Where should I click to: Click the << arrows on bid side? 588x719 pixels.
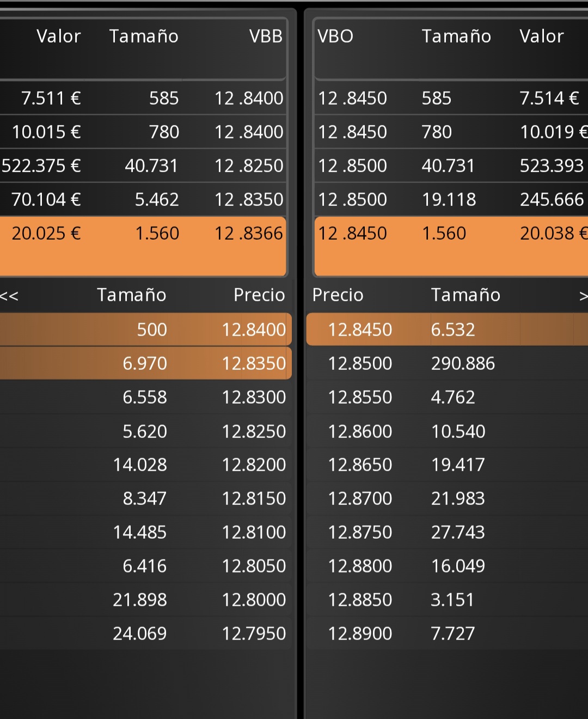[9, 296]
